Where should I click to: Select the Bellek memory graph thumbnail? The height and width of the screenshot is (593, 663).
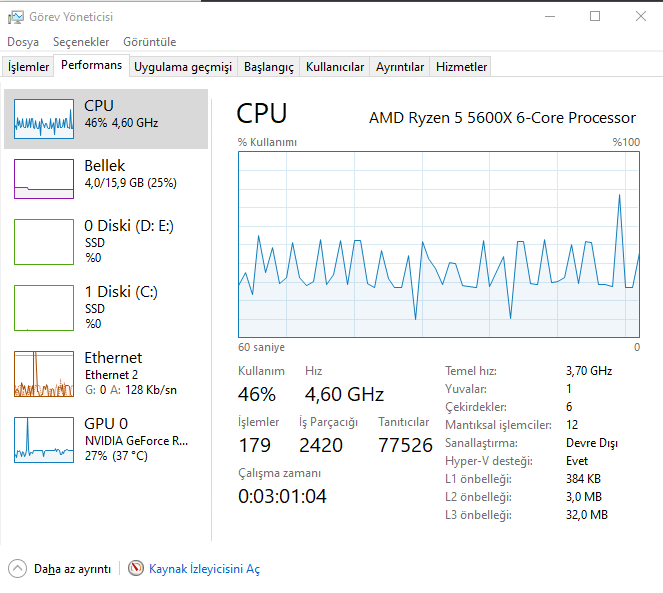pos(44,179)
